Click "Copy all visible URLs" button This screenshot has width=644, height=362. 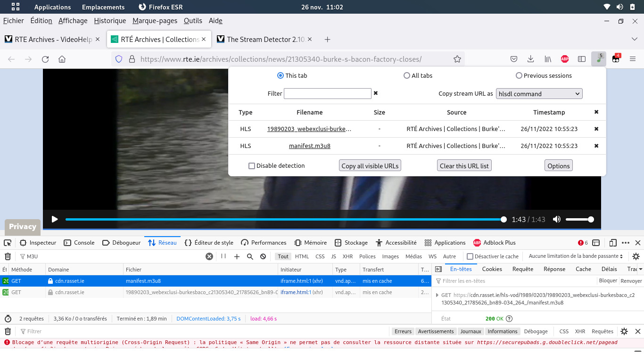(370, 166)
